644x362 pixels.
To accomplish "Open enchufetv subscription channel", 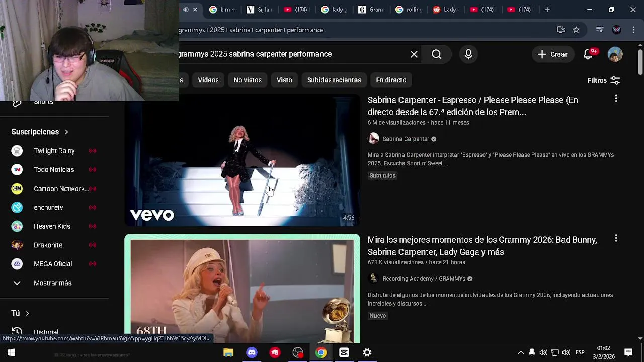I will [x=54, y=207].
